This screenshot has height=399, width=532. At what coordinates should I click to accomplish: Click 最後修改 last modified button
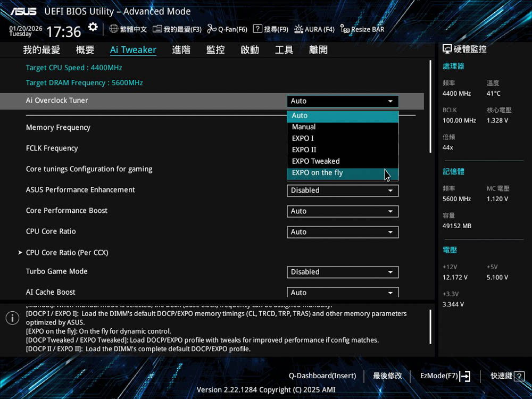(387, 376)
